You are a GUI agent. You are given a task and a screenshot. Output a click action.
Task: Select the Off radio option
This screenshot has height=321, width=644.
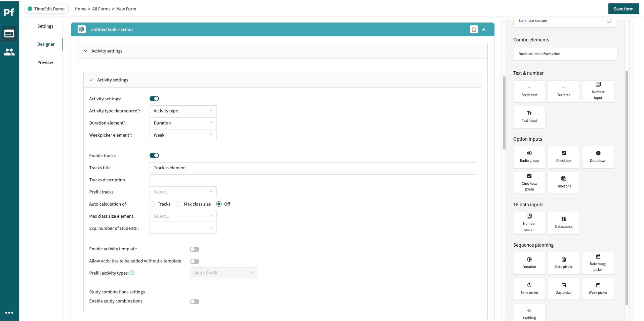219,204
